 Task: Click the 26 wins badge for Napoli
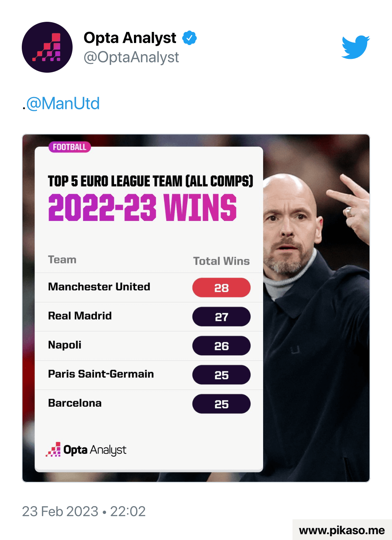click(221, 346)
